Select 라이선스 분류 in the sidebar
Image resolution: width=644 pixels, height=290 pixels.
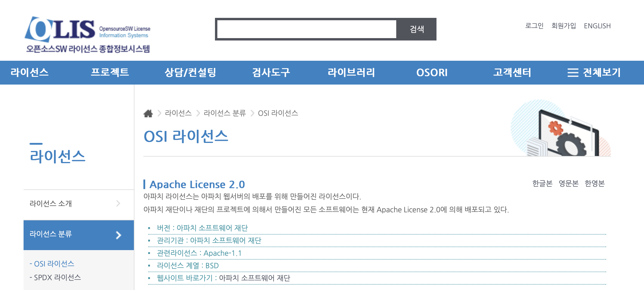click(79, 235)
